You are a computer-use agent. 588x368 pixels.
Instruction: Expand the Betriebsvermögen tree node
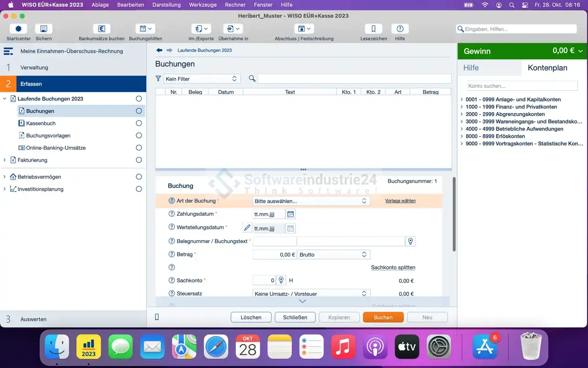click(x=5, y=177)
